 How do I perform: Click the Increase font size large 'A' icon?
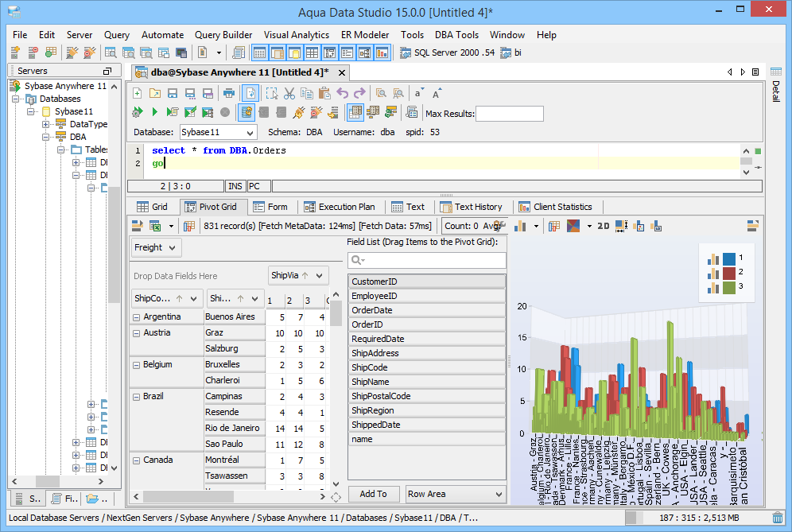coord(436,94)
